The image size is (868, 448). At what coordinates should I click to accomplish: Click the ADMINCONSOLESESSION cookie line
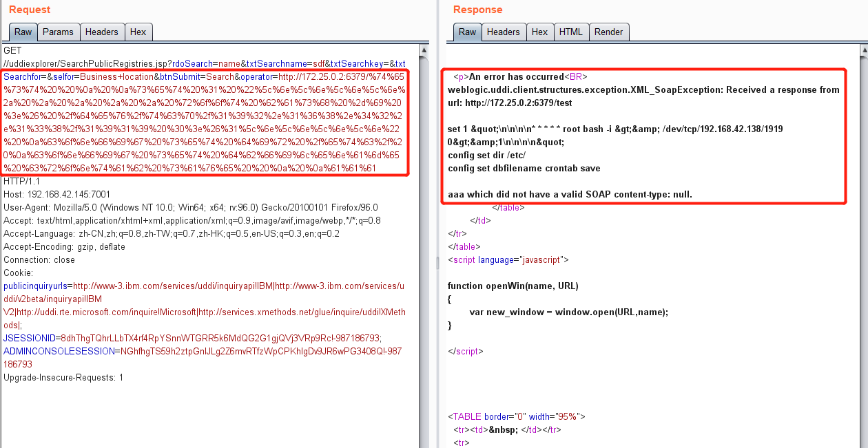point(203,352)
